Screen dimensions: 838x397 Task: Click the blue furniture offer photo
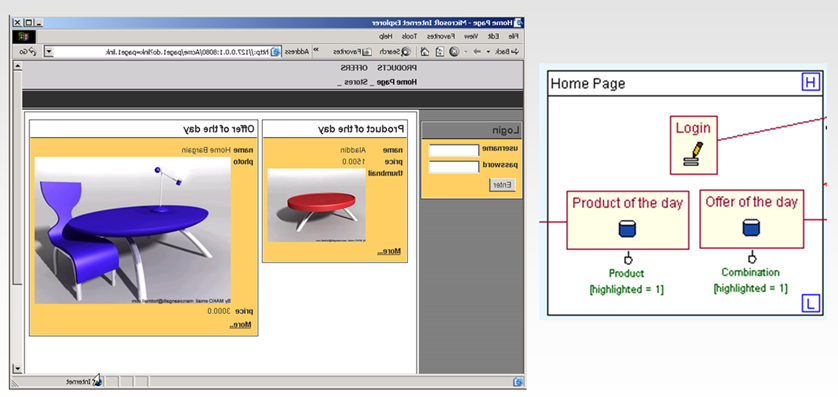[x=133, y=230]
